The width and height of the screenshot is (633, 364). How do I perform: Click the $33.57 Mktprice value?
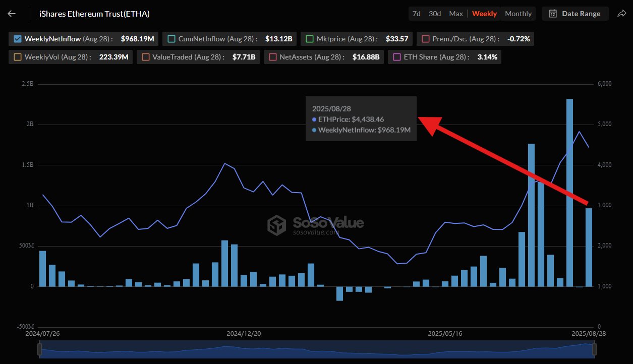coord(397,39)
